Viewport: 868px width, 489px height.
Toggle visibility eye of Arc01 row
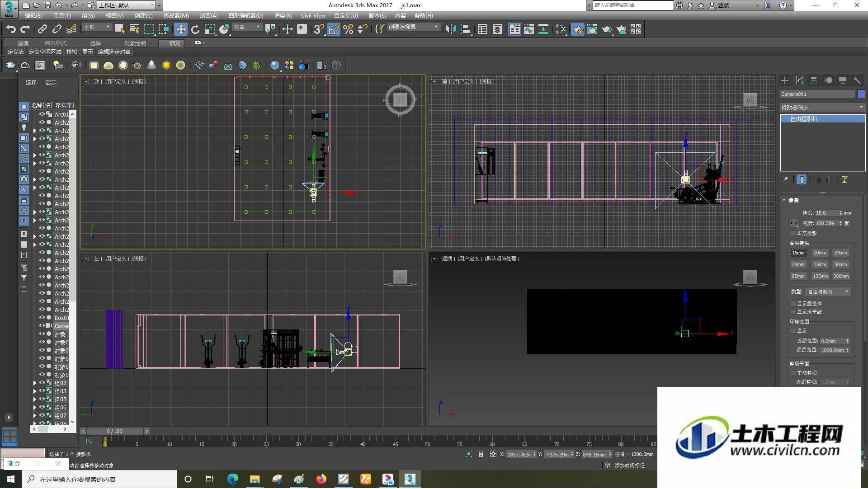point(42,114)
